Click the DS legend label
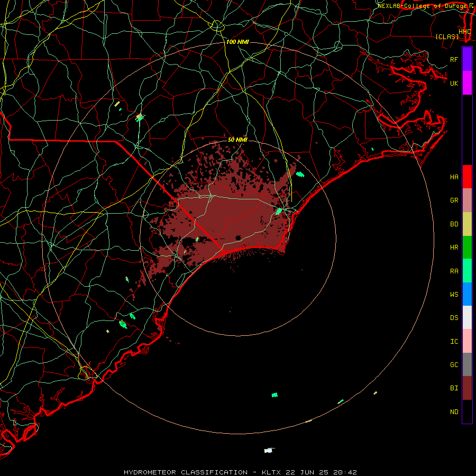The image size is (476, 476). pyautogui.click(x=454, y=318)
